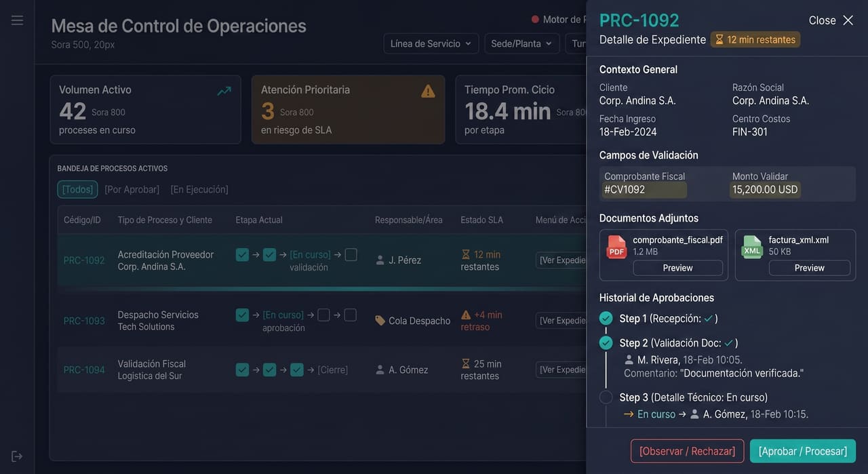This screenshot has height=474, width=868.
Task: Click the person icon beside A. Gómez in history
Action: (694, 414)
